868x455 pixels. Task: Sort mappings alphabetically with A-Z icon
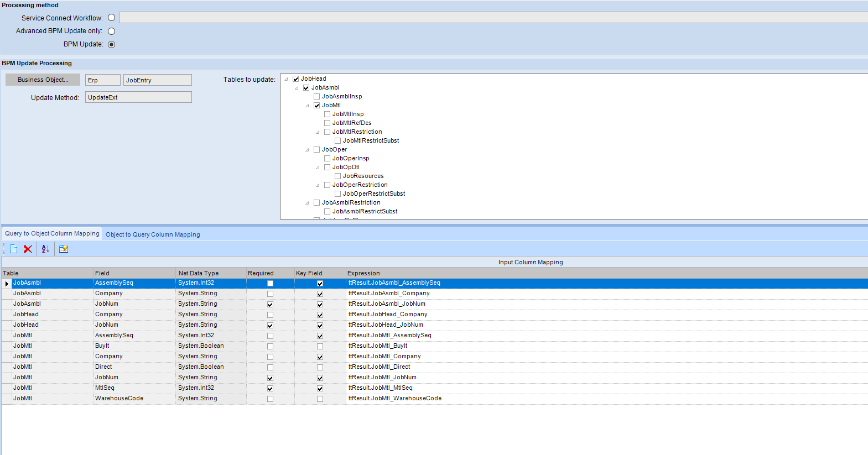point(45,249)
